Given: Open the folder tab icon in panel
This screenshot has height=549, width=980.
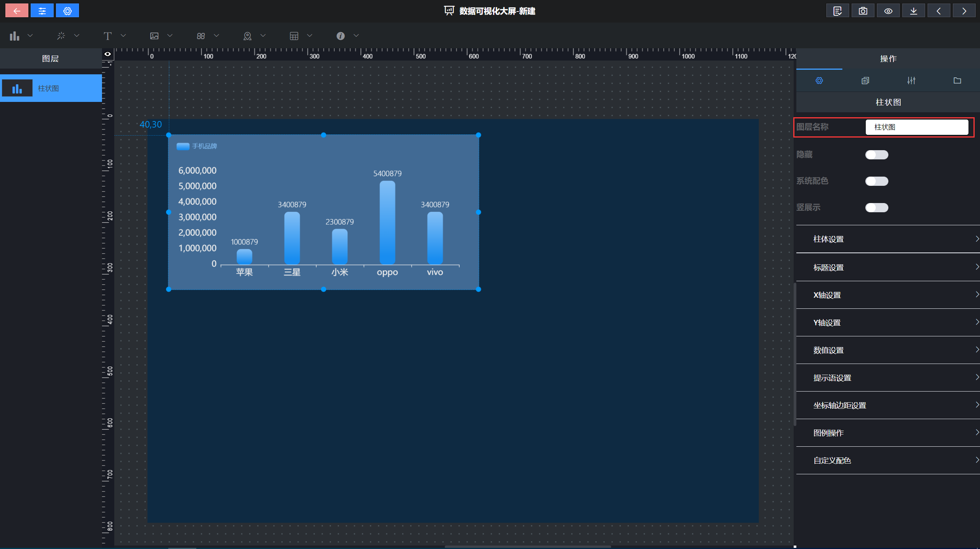Looking at the screenshot, I should 957,80.
